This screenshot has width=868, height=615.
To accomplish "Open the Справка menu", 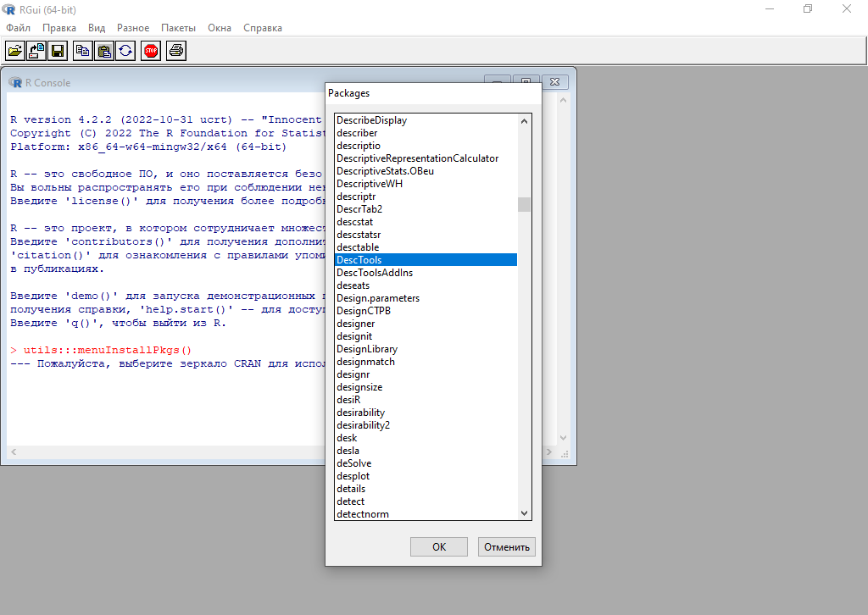I will (263, 28).
